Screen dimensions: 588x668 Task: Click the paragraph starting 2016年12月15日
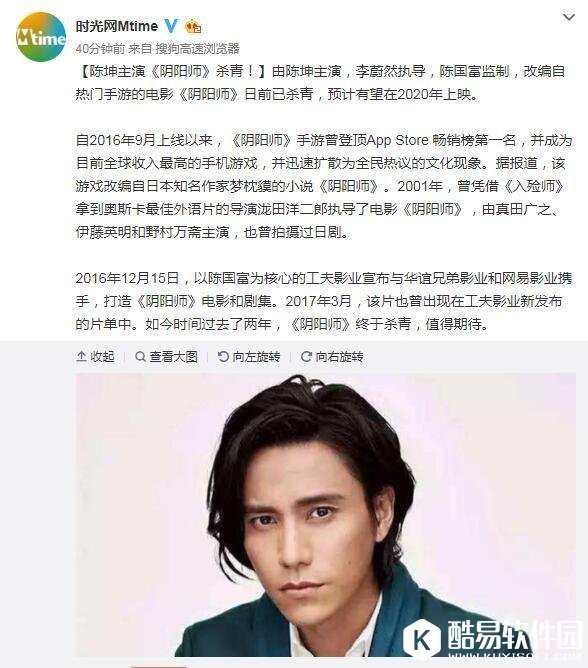(x=324, y=301)
